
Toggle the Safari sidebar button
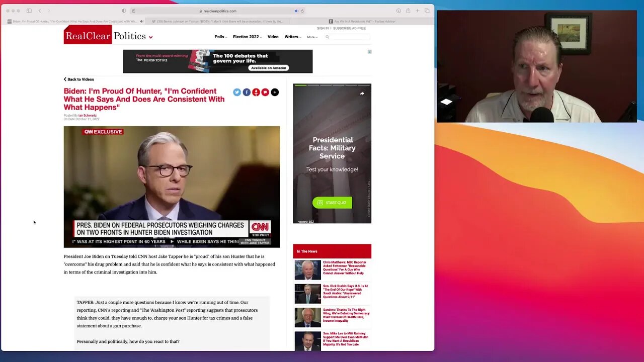coord(29,11)
